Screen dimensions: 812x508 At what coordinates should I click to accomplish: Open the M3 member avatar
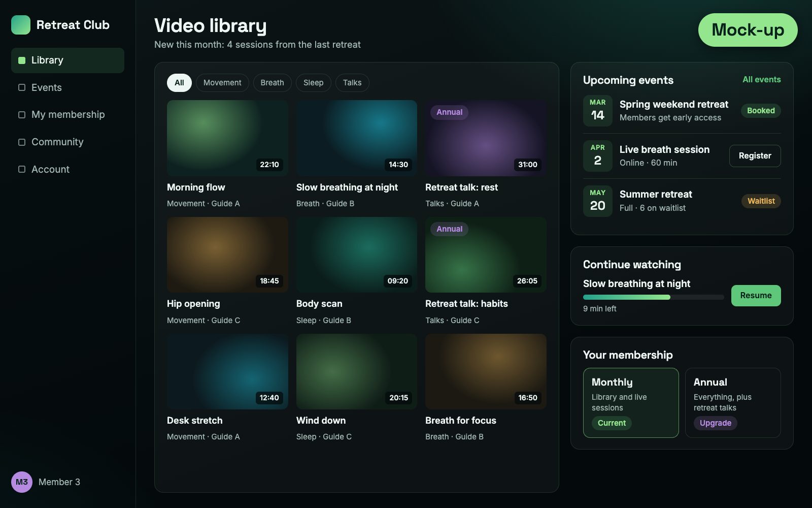coord(22,482)
